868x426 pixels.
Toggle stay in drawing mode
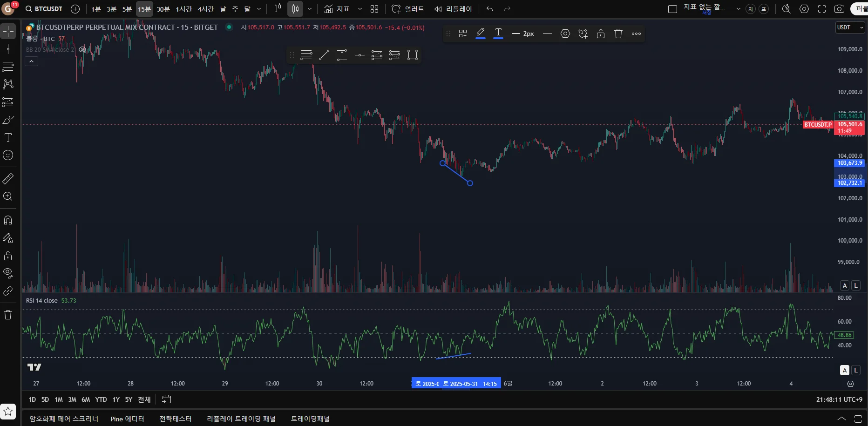pos(8,238)
